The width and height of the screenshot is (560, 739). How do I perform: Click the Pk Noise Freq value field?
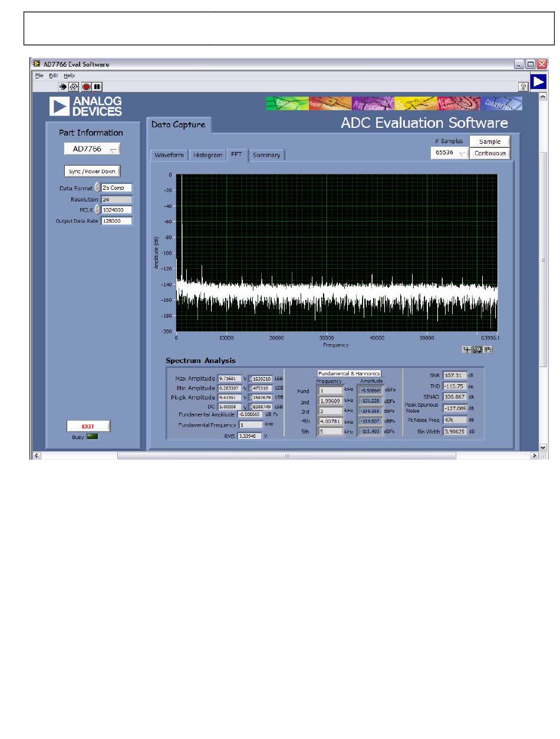click(455, 420)
